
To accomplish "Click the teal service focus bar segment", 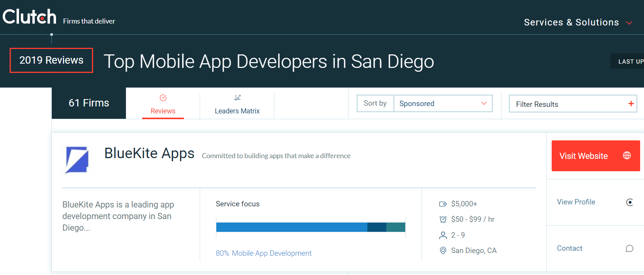I will tap(396, 227).
